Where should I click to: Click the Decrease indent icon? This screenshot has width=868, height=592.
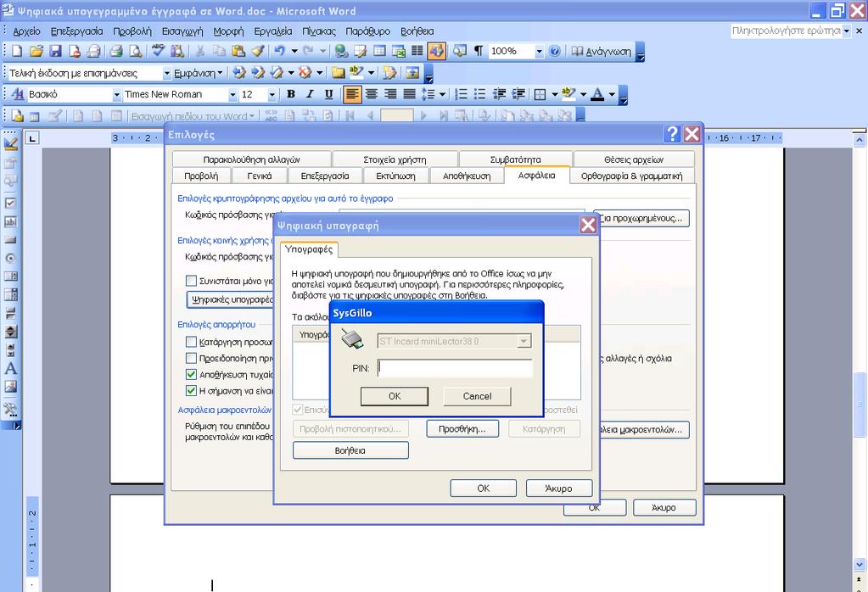coord(499,95)
